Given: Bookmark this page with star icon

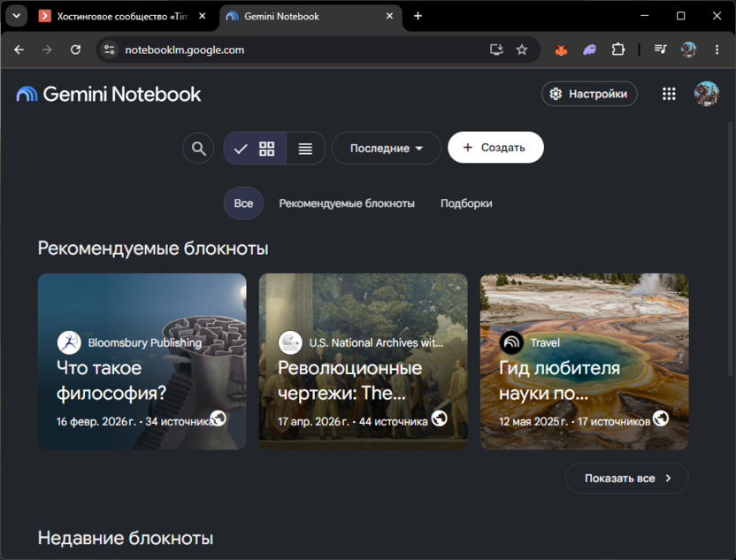Looking at the screenshot, I should pyautogui.click(x=522, y=50).
